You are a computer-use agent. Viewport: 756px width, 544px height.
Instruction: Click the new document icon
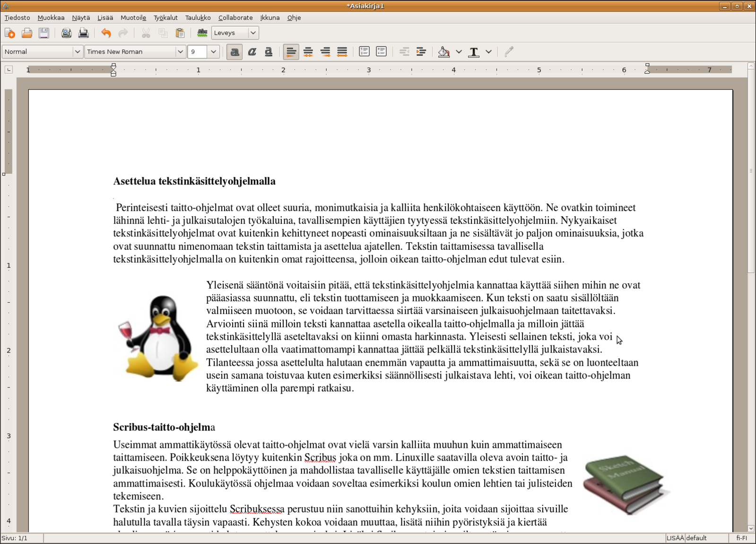[9, 33]
